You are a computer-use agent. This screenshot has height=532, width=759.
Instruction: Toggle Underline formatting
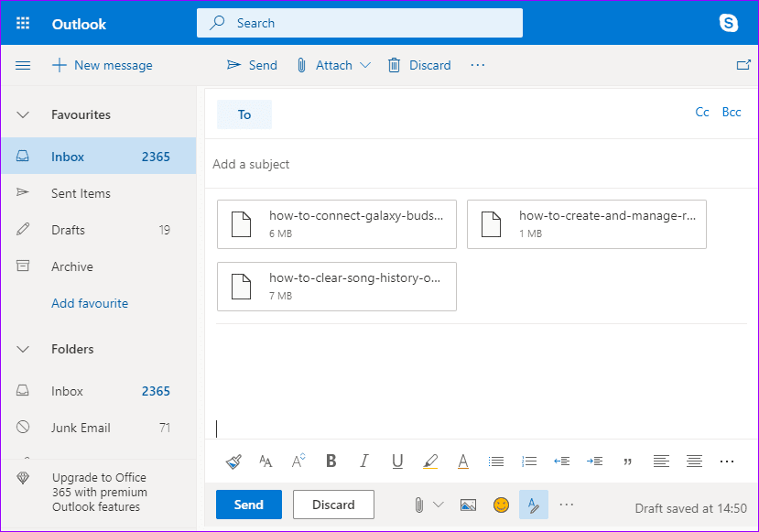(x=397, y=461)
